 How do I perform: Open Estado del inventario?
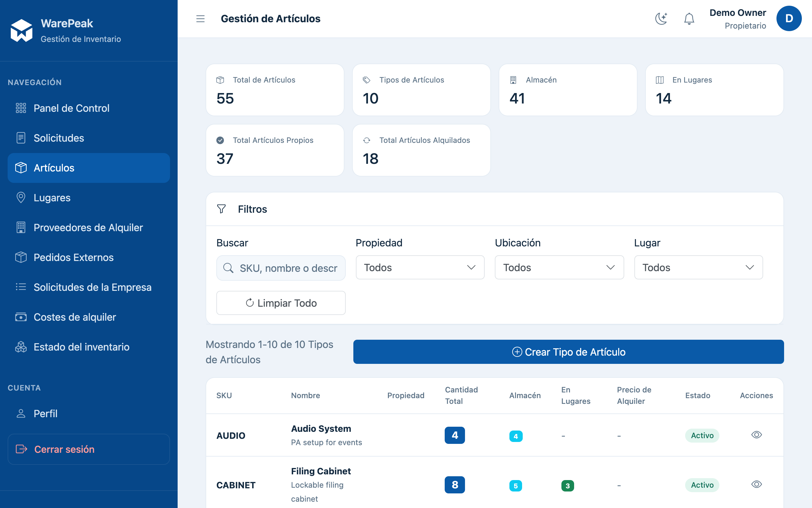coord(88,347)
